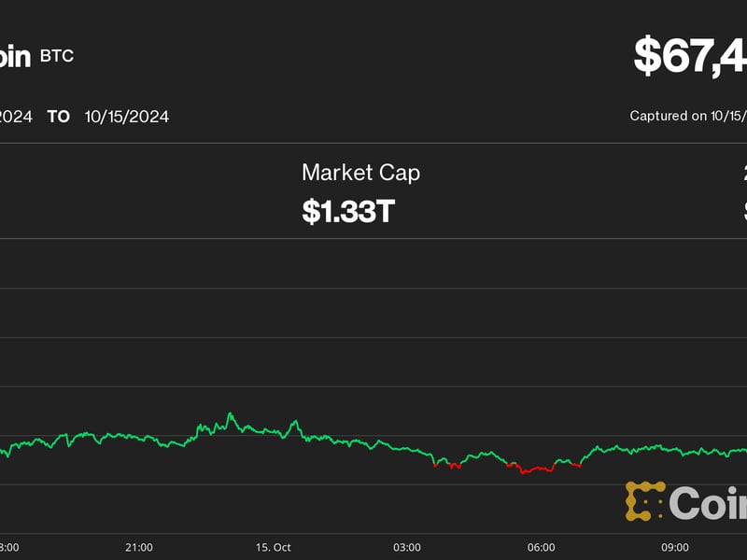
Task: Select the 03:00 time axis label
Action: pos(406,547)
